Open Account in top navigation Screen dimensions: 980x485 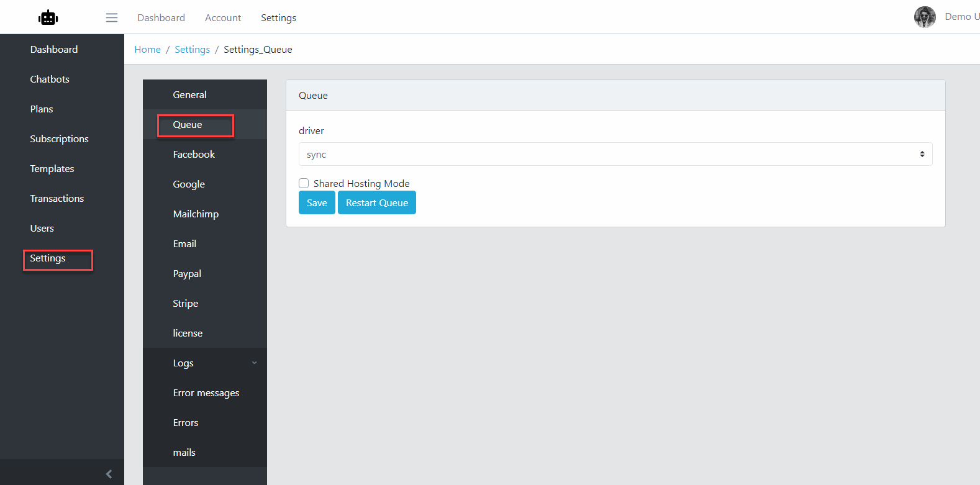223,18
